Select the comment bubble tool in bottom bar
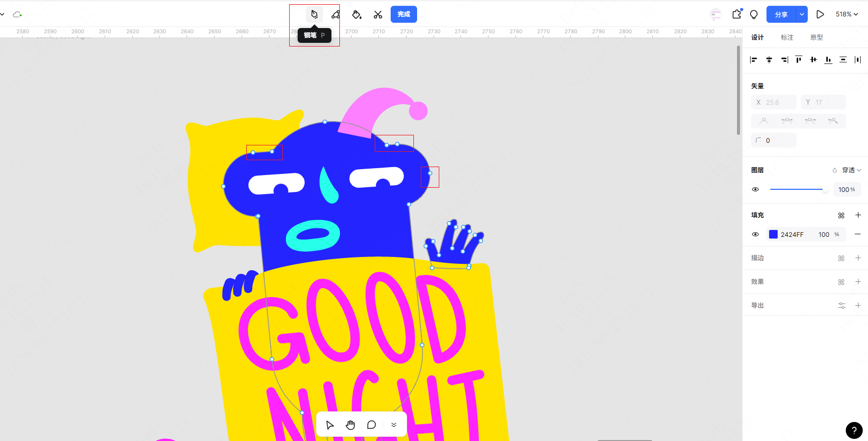The width and height of the screenshot is (868, 441). pos(372,425)
